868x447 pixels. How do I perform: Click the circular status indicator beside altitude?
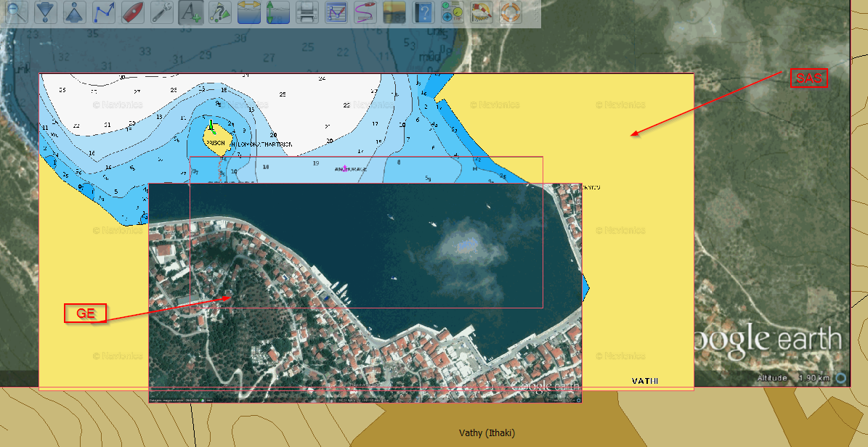point(841,378)
